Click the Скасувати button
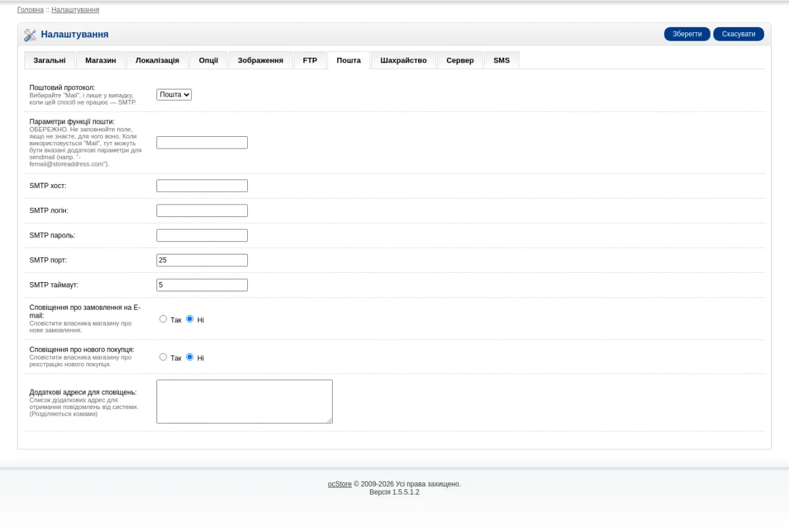The image size is (789, 532). pos(738,34)
